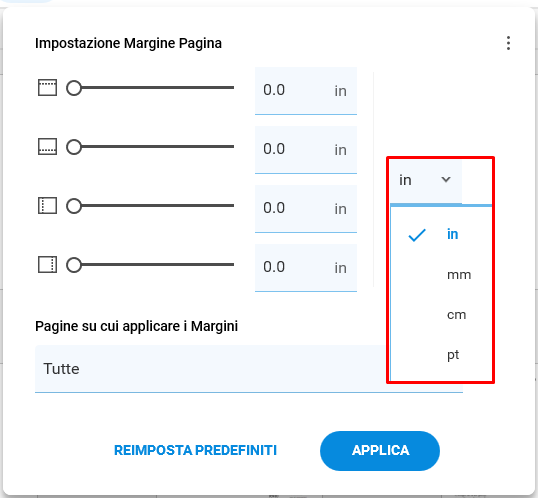Focus the top margin value field

(x=306, y=91)
